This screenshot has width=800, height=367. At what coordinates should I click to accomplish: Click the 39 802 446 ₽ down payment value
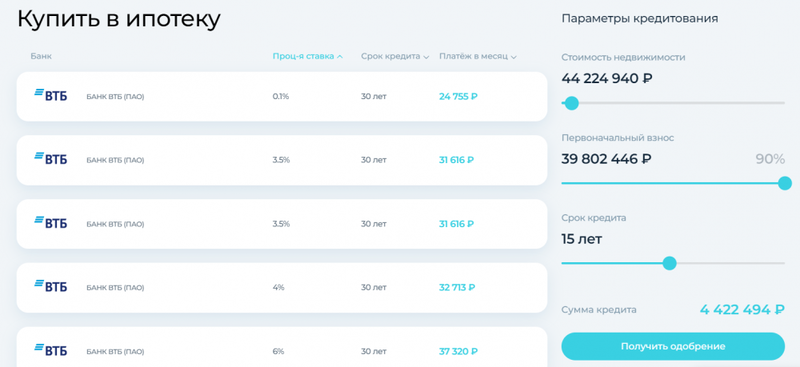606,159
